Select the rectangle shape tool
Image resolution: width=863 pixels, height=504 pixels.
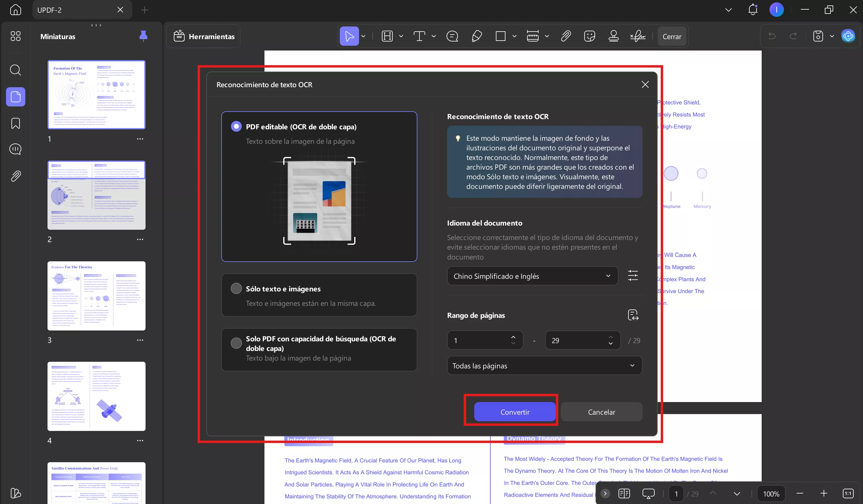[x=500, y=36]
